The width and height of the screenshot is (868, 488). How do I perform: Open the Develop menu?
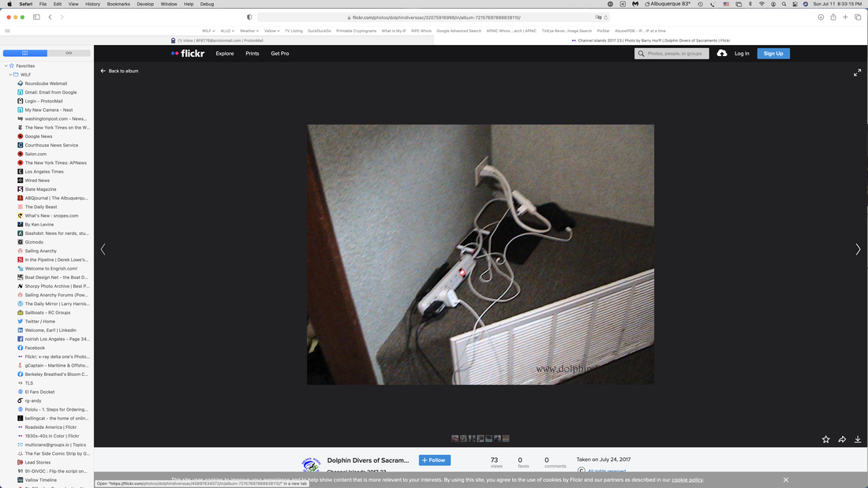pyautogui.click(x=145, y=4)
